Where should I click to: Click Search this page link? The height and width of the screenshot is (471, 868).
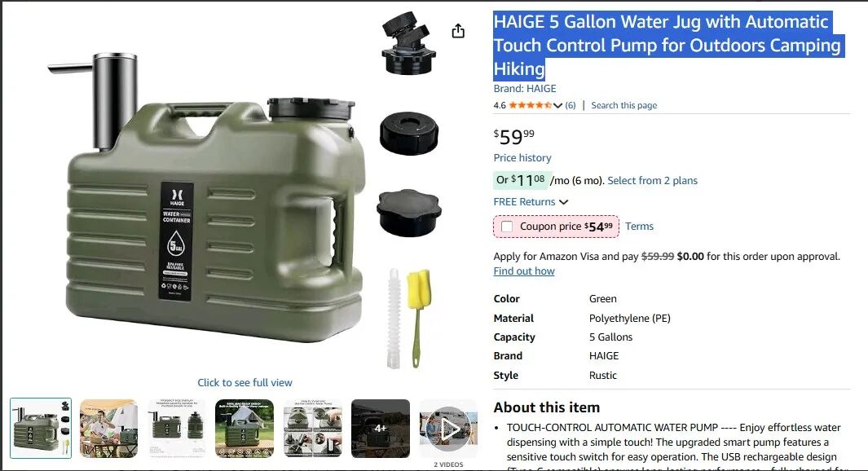[x=623, y=105]
